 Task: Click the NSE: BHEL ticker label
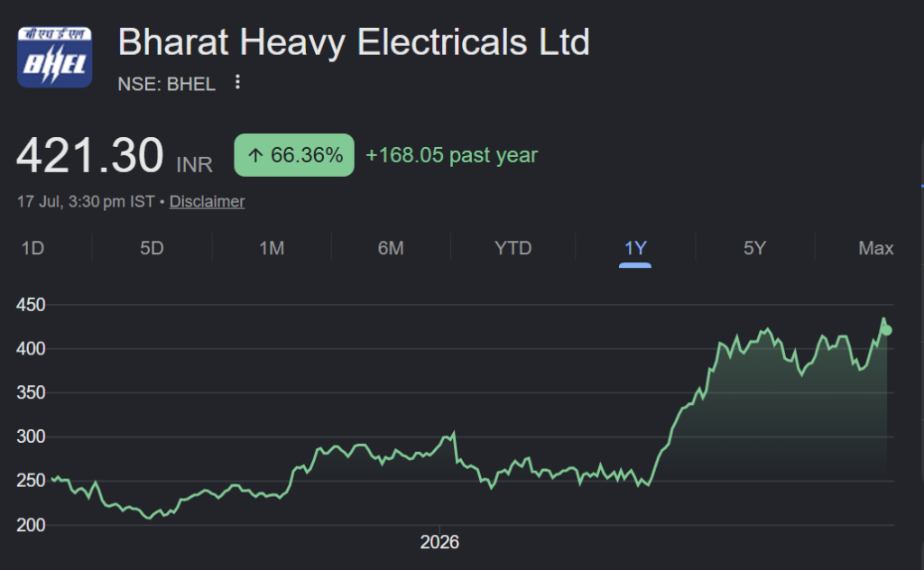[167, 84]
